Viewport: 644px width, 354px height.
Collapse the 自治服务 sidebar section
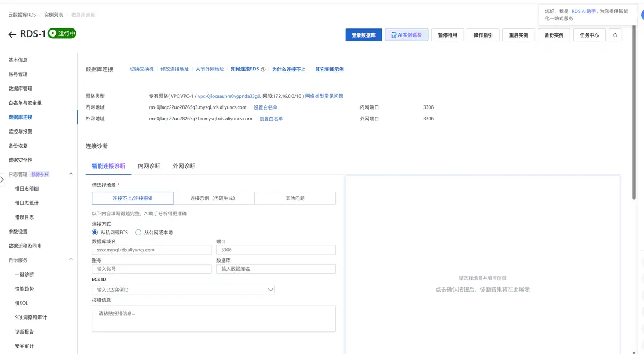click(x=71, y=260)
